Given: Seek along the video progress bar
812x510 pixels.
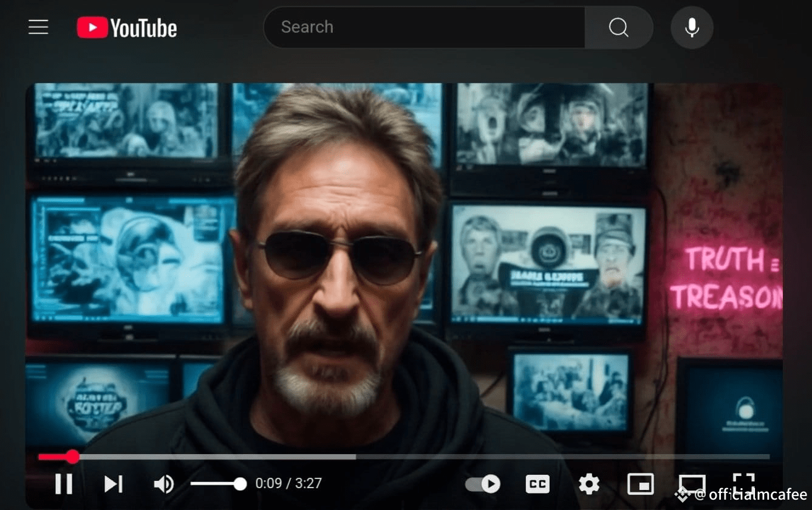Looking at the screenshot, I should click(404, 457).
